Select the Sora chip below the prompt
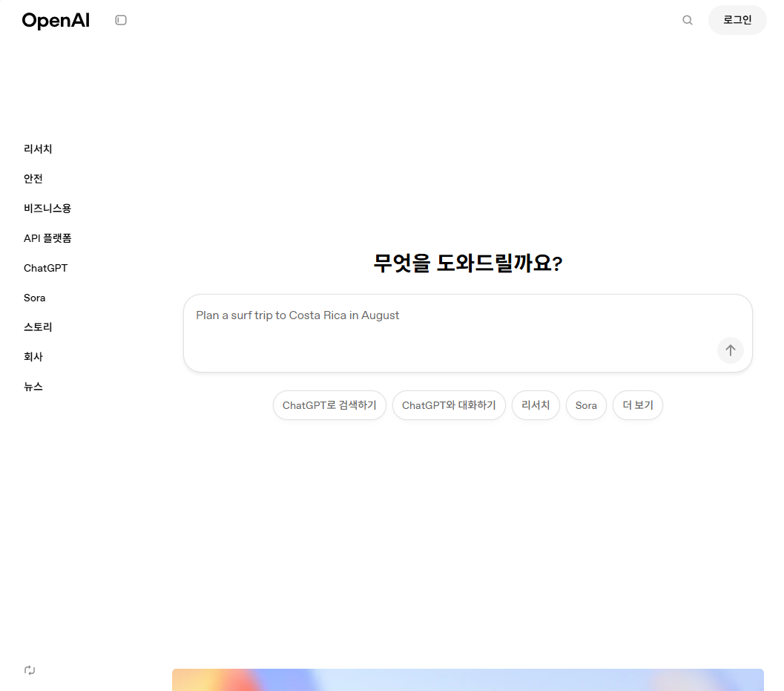The image size is (784, 691). (586, 405)
